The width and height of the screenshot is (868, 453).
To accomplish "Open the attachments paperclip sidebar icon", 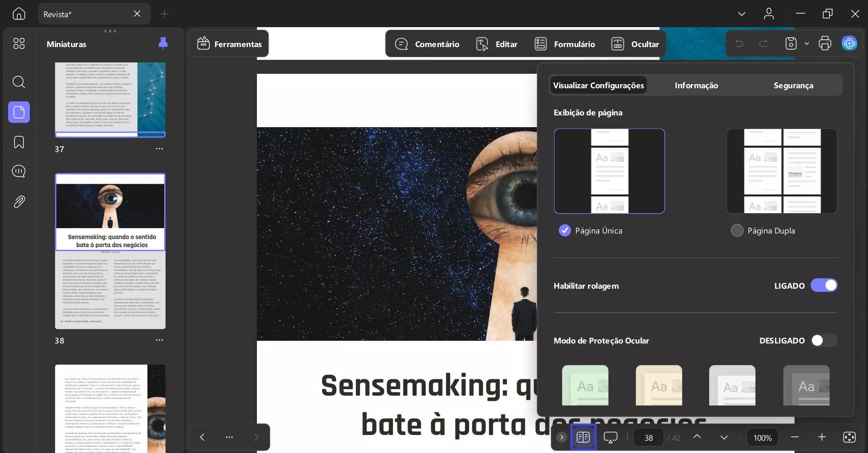I will [x=19, y=201].
